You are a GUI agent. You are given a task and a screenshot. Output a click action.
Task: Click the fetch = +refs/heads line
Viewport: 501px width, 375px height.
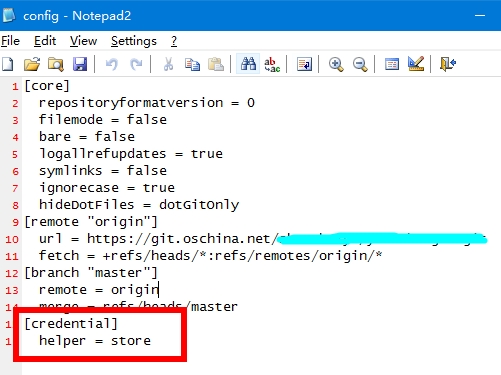tap(210, 256)
